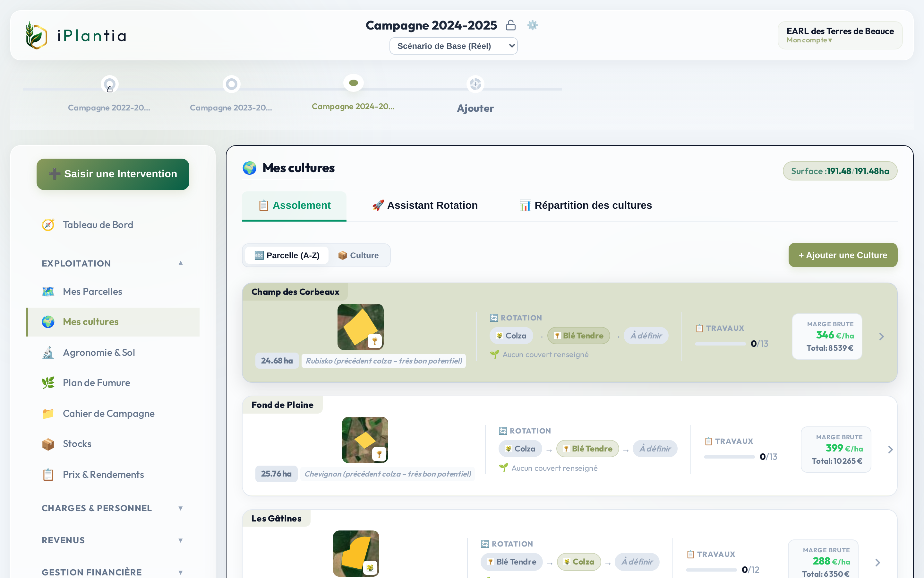Expand the REVENUS section
The width and height of the screenshot is (924, 578).
point(112,540)
